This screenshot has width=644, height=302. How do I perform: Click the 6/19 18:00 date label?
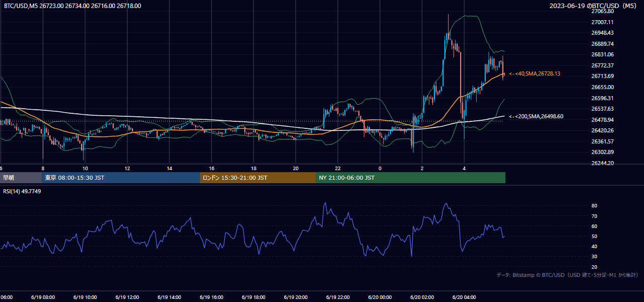(x=253, y=297)
